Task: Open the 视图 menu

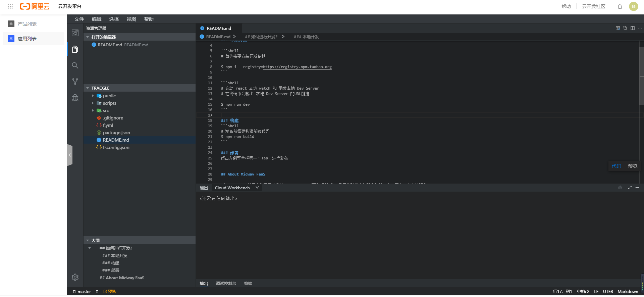Action: pos(131,19)
